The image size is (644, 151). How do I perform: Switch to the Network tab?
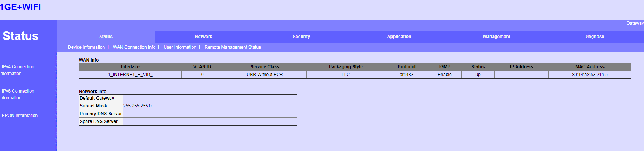[203, 37]
